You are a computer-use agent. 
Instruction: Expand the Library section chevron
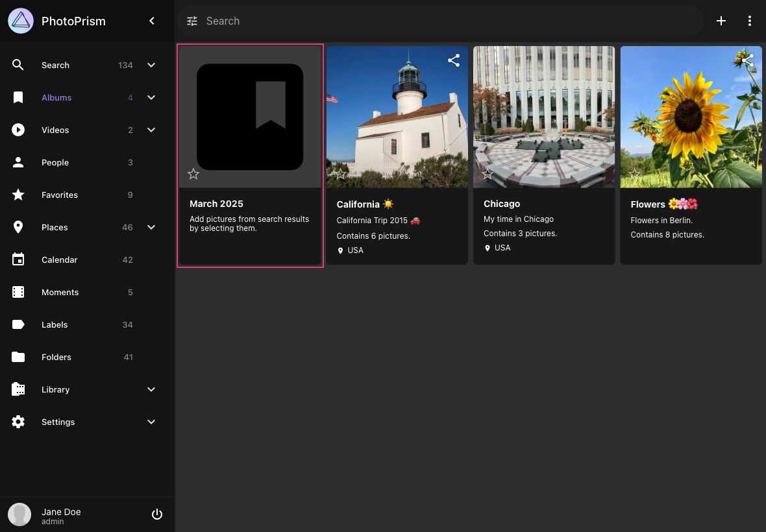click(x=151, y=389)
